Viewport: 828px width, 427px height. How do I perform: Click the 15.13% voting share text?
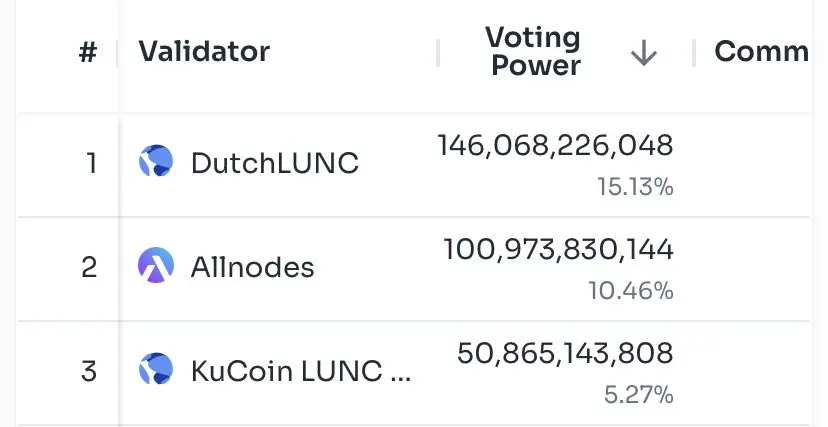(635, 187)
